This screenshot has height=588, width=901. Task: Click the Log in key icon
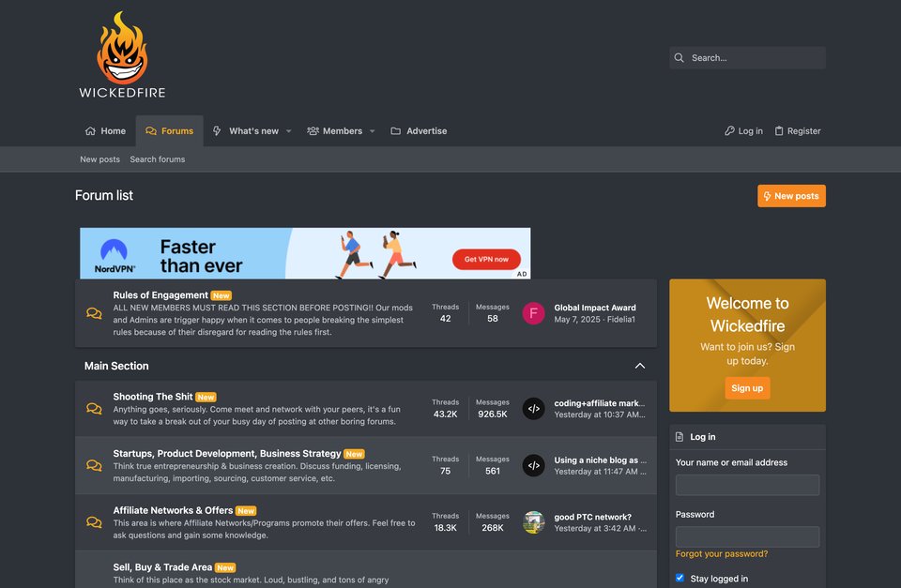[x=729, y=131]
